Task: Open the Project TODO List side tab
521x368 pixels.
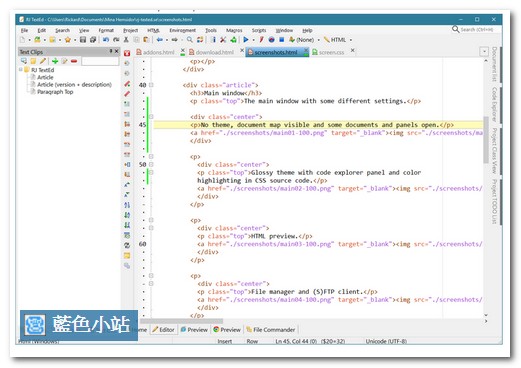Action: tap(494, 201)
